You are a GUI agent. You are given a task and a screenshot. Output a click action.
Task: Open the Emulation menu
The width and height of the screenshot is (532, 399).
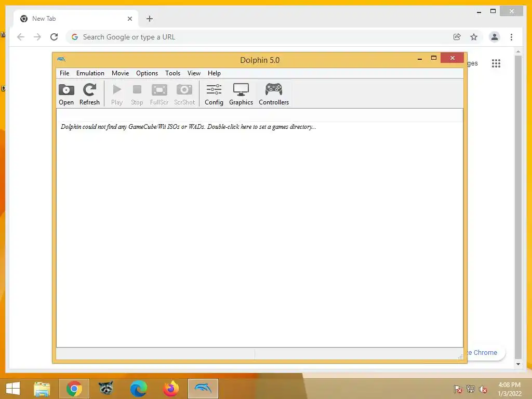(90, 73)
